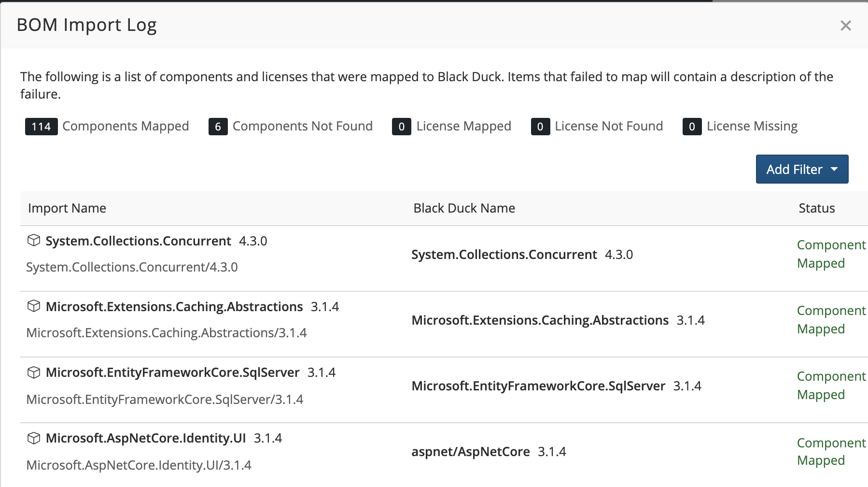Viewport: 868px width, 487px height.
Task: Toggle the Components Not Found filter
Action: [302, 126]
